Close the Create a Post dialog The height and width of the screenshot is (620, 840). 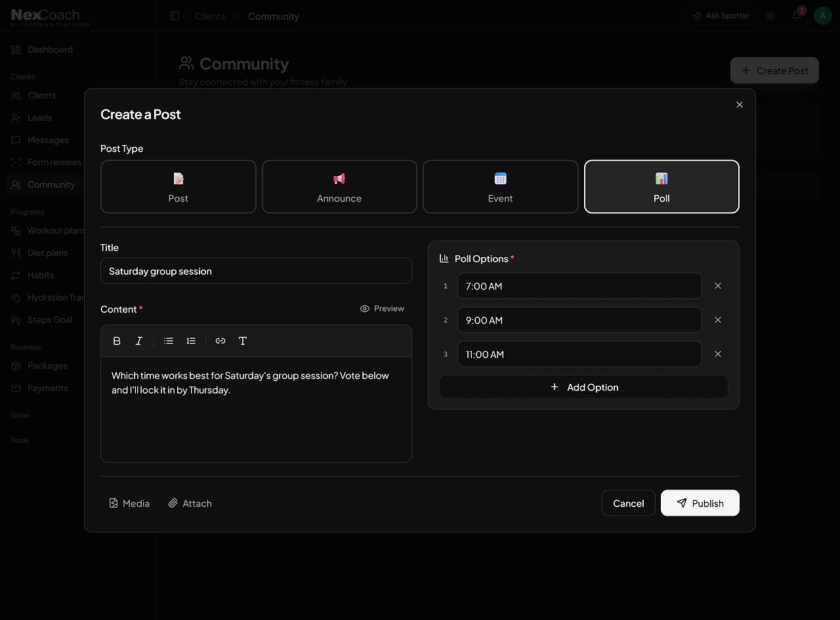[740, 105]
